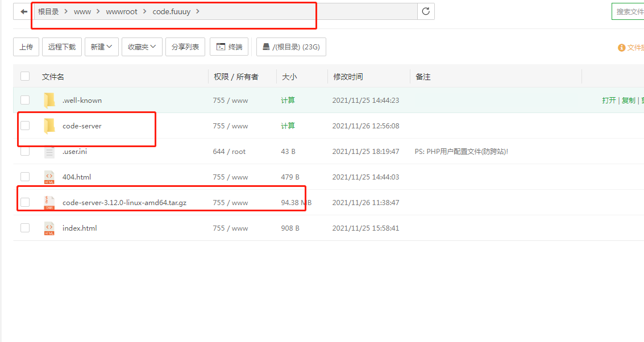Sort by the 修改时间 column header

tap(348, 77)
